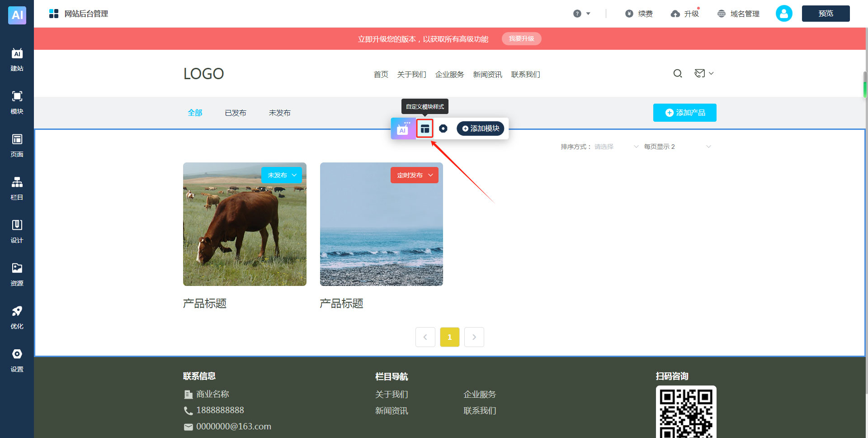Open the help question mark menu
Viewport: 868px width, 438px height.
(581, 14)
